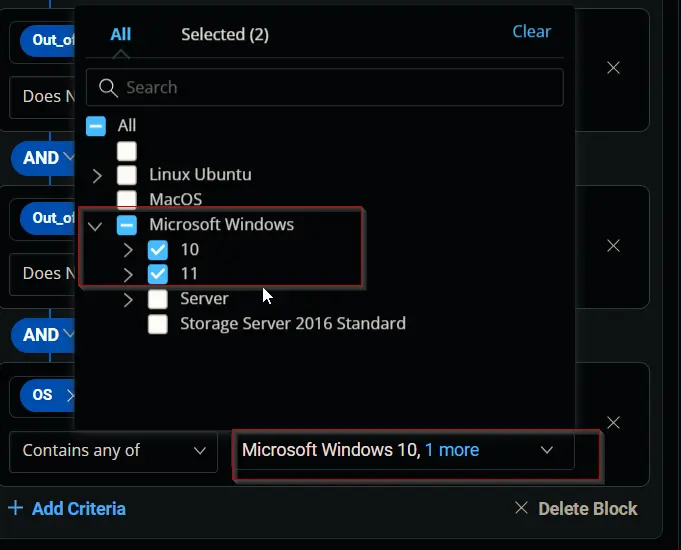Open the second Does N... operator dropdown
681x550 pixels.
coord(42,274)
